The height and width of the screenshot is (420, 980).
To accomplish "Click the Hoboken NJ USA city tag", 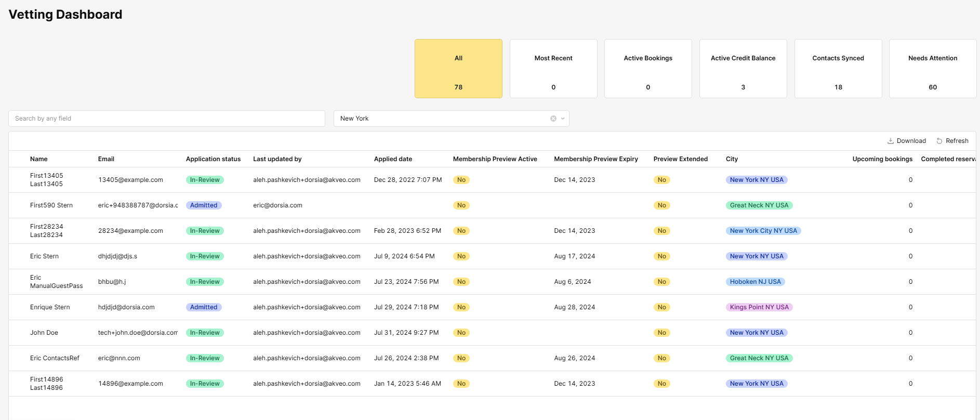I will click(x=756, y=282).
